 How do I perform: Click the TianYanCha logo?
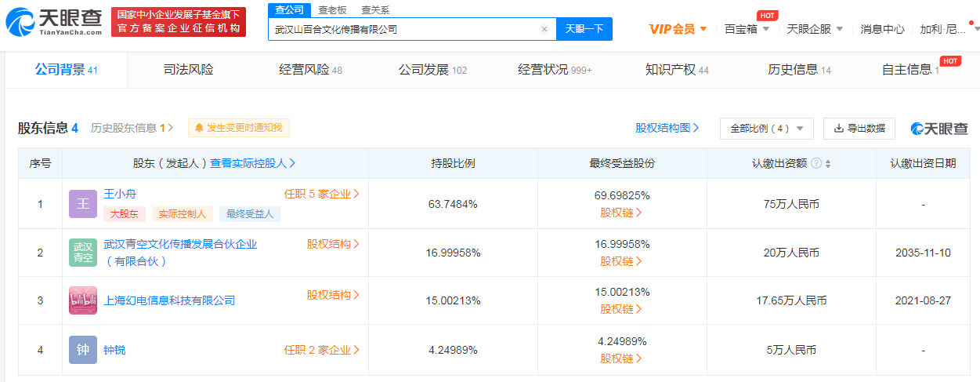(x=54, y=22)
